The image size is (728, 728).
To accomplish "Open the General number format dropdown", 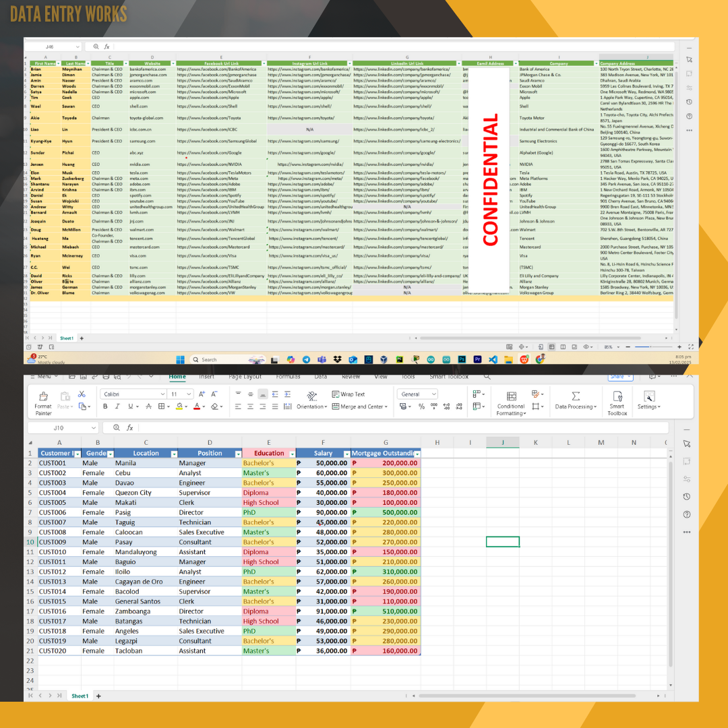I will point(417,394).
